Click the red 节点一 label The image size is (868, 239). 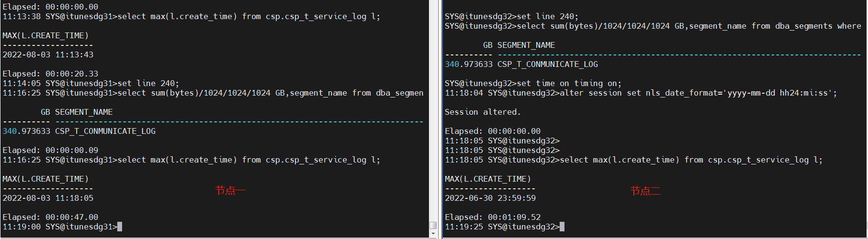pos(230,190)
